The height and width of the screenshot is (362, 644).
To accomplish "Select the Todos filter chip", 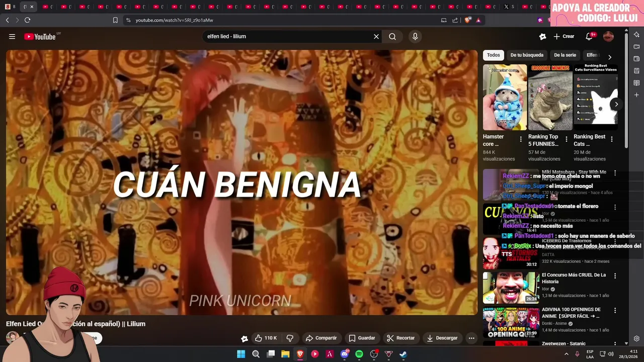I will pos(494,55).
